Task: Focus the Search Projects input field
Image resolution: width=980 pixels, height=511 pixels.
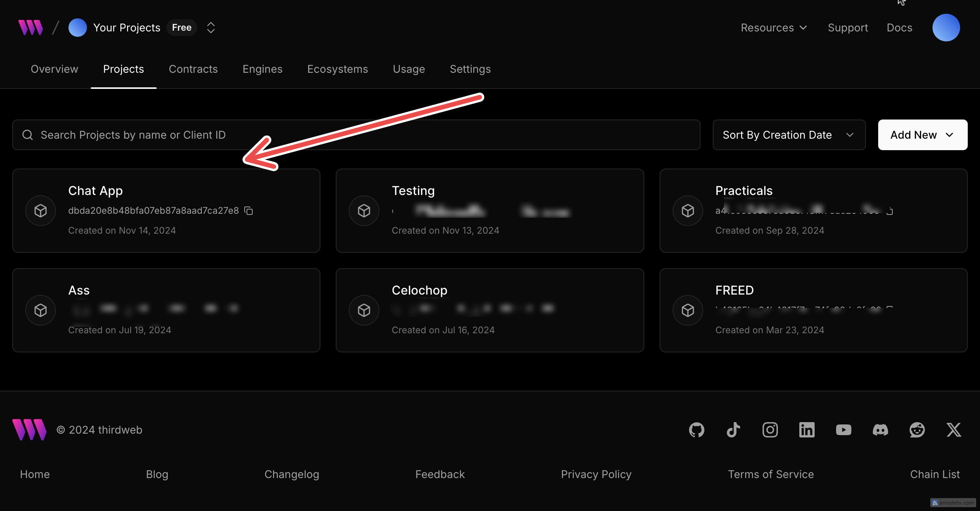Action: pyautogui.click(x=356, y=135)
